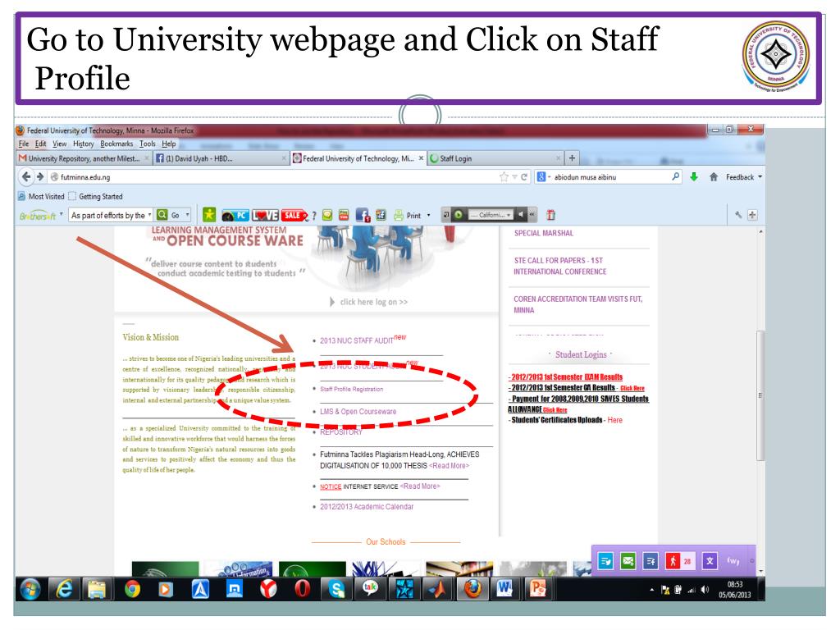Click the LOVE toolbar icon
Viewport: 840px width, 630px height.
point(265,216)
